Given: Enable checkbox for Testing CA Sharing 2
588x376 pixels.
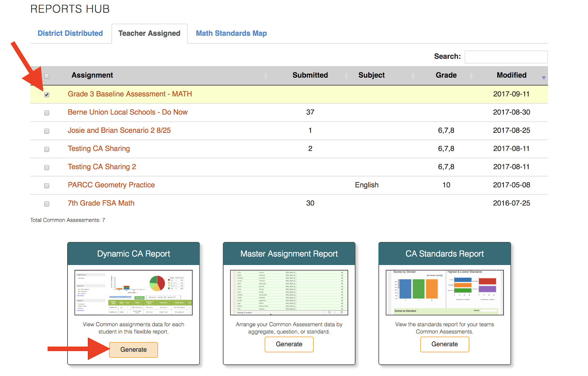Looking at the screenshot, I should (x=47, y=167).
